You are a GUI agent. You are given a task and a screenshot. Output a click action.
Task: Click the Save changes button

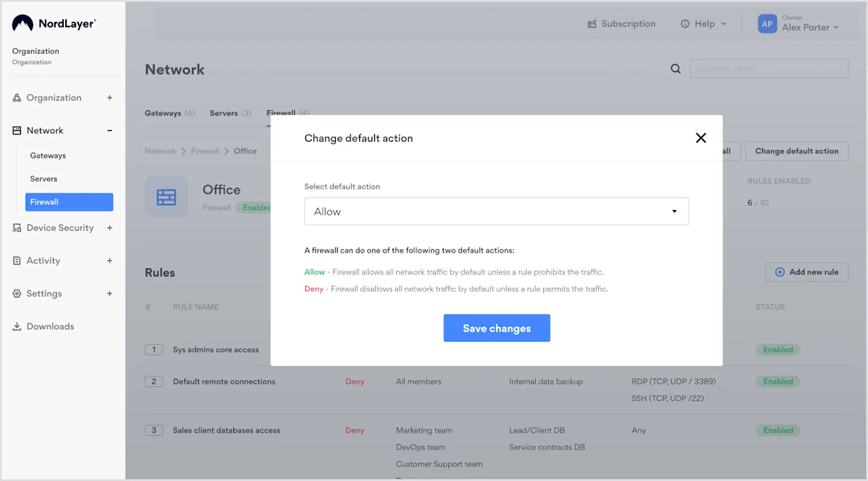(x=497, y=328)
